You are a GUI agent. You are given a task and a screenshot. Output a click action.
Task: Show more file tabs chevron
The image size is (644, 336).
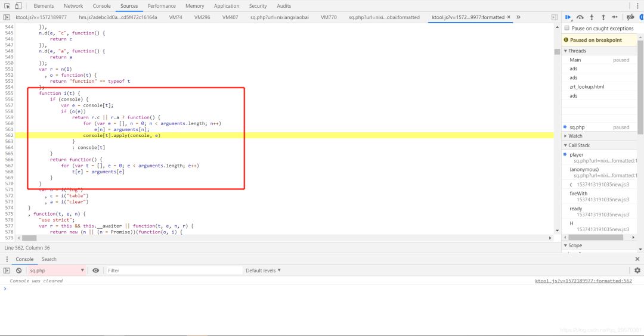[518, 17]
